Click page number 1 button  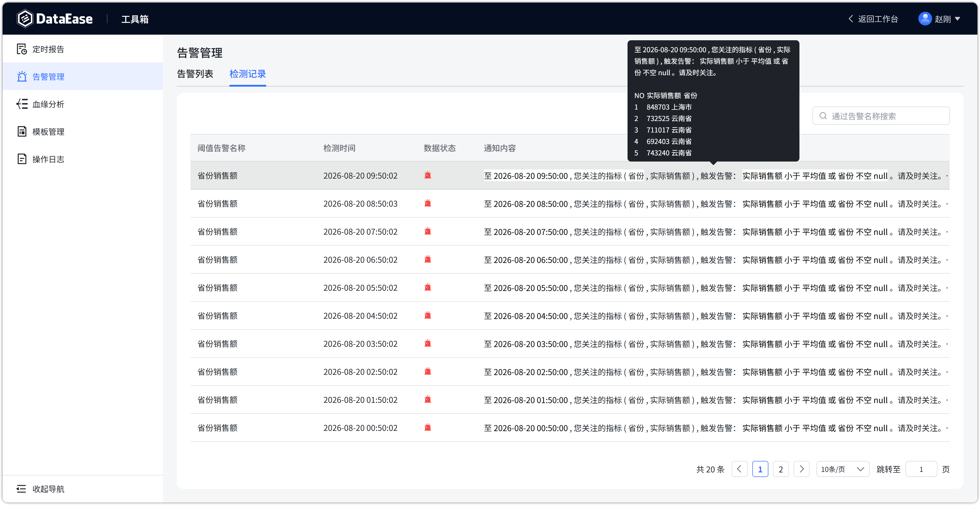tap(760, 469)
